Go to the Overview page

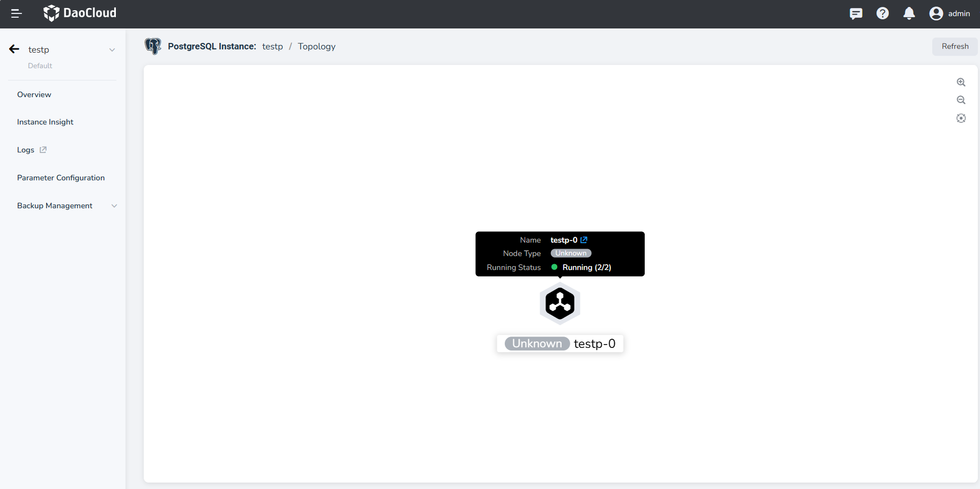34,94
